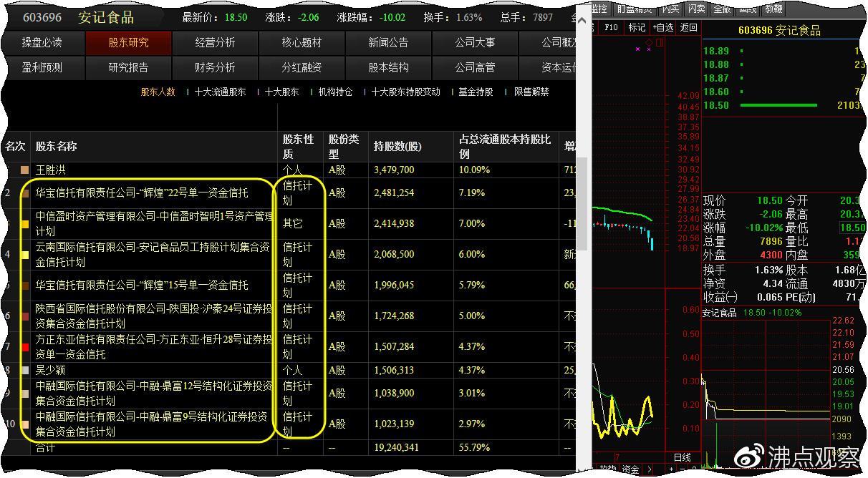Image resolution: width=868 pixels, height=478 pixels.
Task: Show the 股东人数 section
Action: point(158,92)
